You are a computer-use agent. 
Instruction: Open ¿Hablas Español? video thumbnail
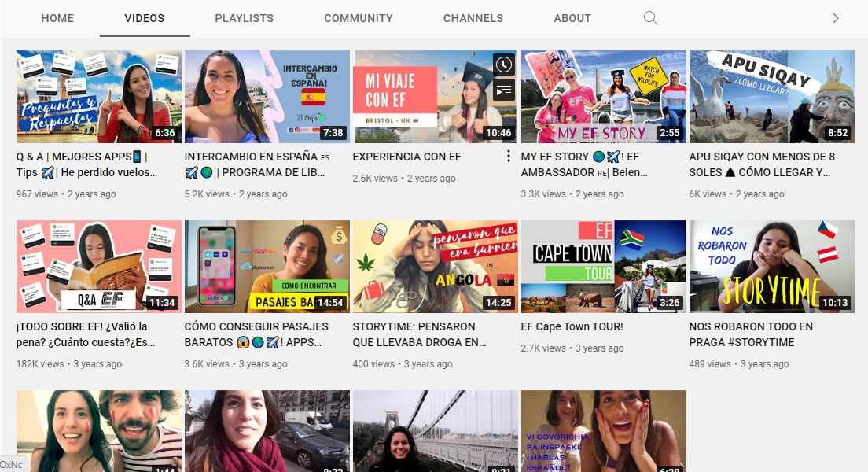point(603,431)
